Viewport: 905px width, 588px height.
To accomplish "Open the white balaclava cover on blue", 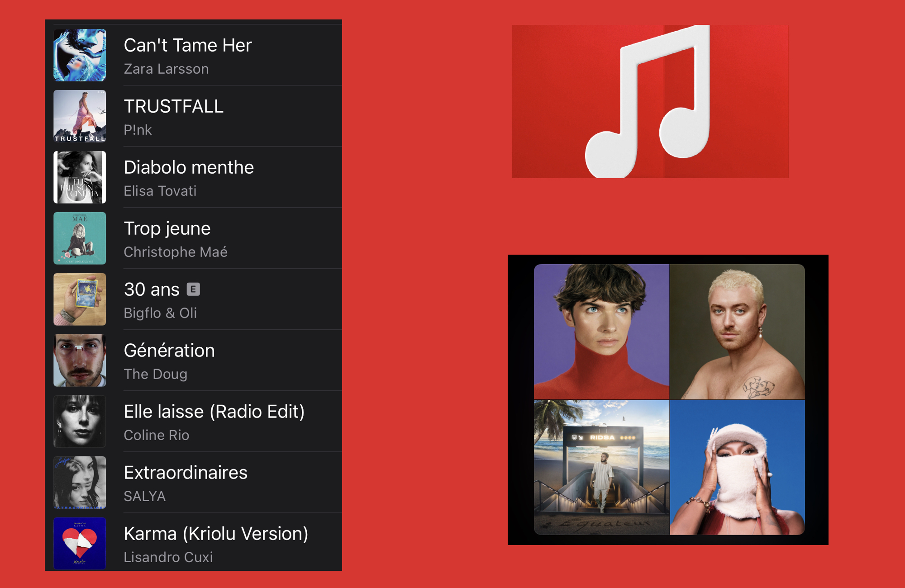I will [738, 467].
